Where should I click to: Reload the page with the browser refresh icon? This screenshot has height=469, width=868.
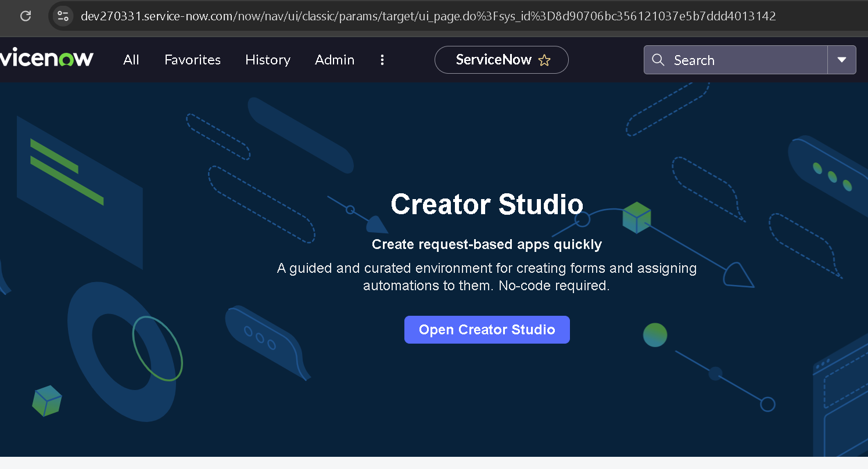(26, 16)
